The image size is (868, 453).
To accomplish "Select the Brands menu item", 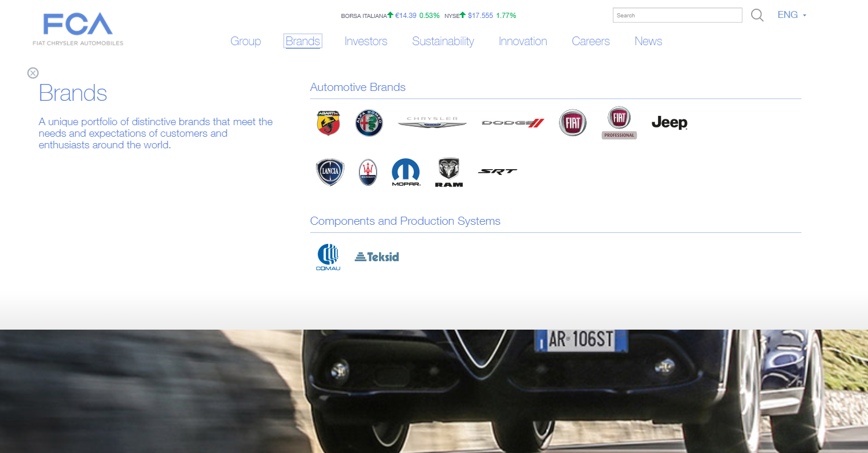I will click(x=303, y=41).
